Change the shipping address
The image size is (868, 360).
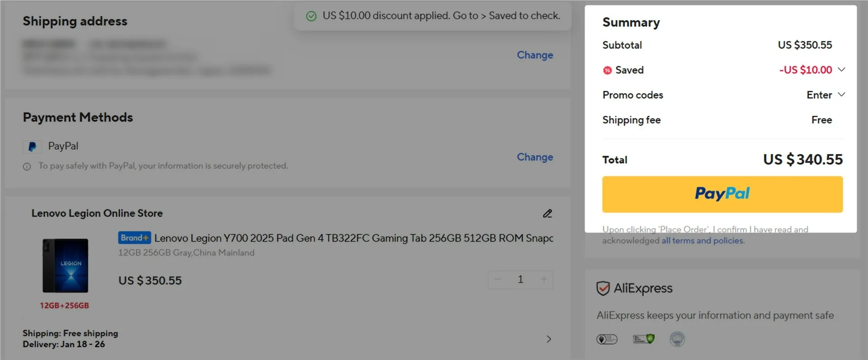coord(535,55)
